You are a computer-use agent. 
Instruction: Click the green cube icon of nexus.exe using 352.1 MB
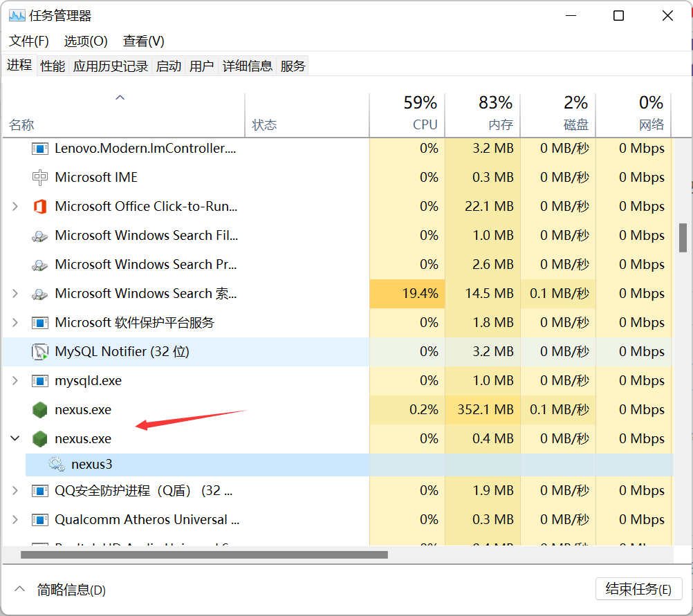pos(40,410)
